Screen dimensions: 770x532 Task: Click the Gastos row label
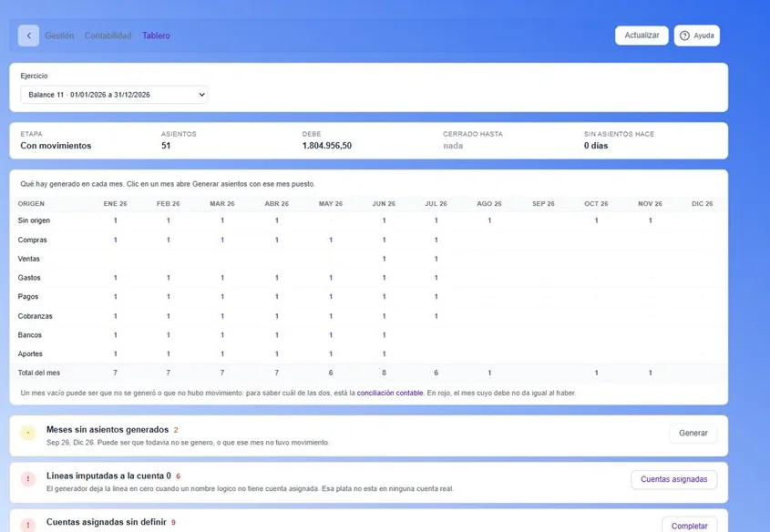[x=29, y=278]
